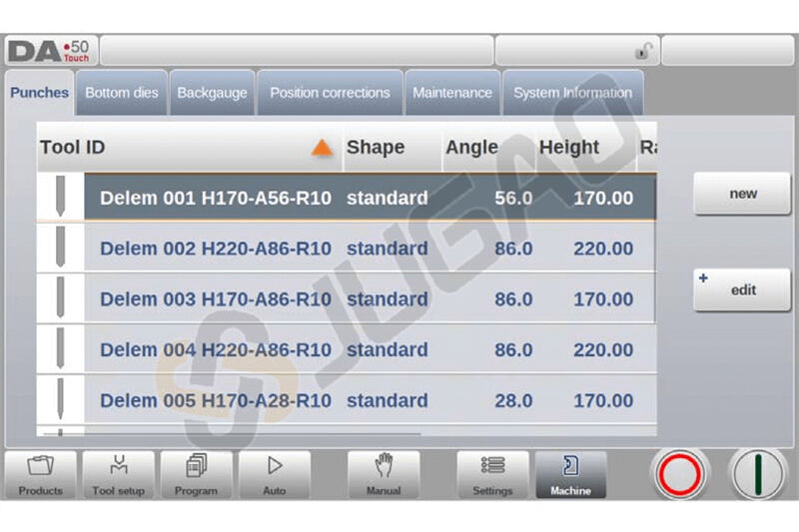Image resolution: width=799 pixels, height=532 pixels.
Task: Switch to the Bottom dies tab
Action: (x=121, y=93)
